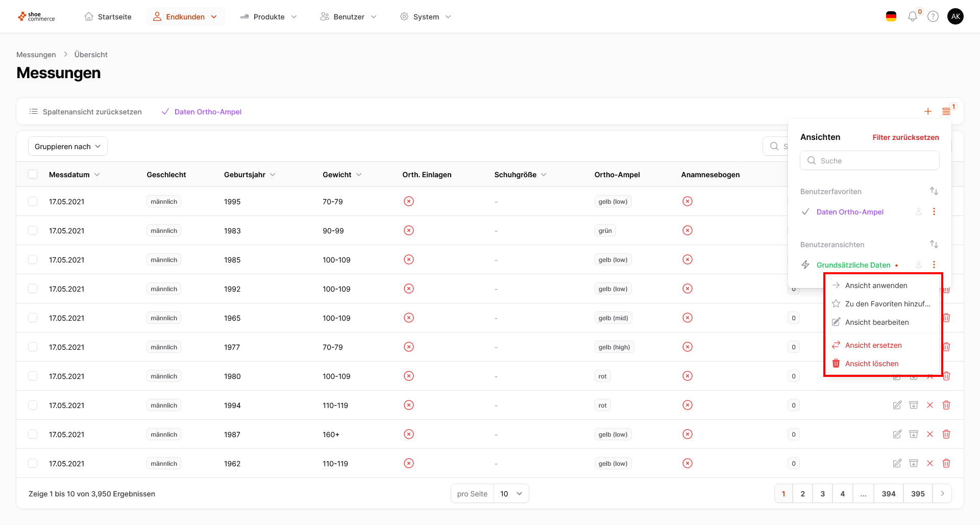Click sort arrows next to Benutzerfavoriten
This screenshot has height=525, width=980.
934,192
